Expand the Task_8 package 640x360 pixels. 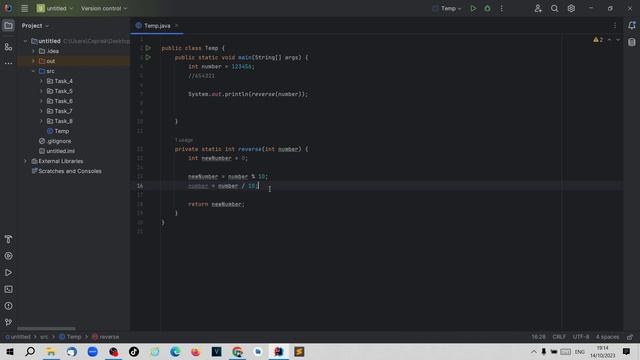[x=41, y=121]
